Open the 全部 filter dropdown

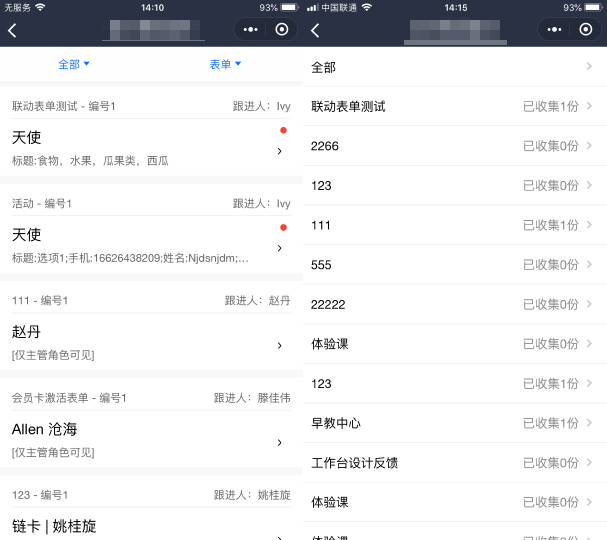click(74, 65)
